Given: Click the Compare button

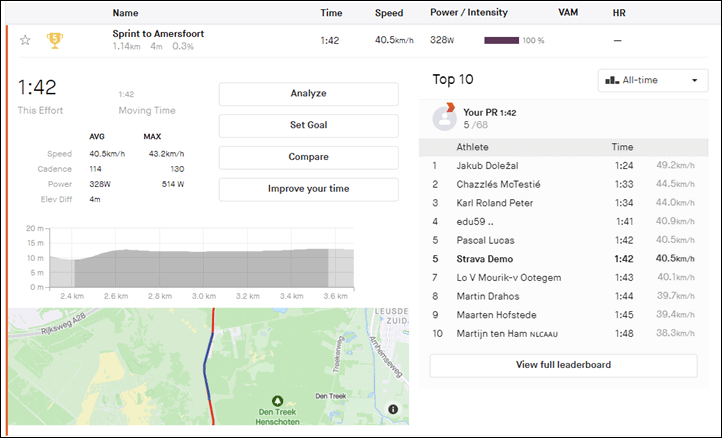Looking at the screenshot, I should 309,157.
